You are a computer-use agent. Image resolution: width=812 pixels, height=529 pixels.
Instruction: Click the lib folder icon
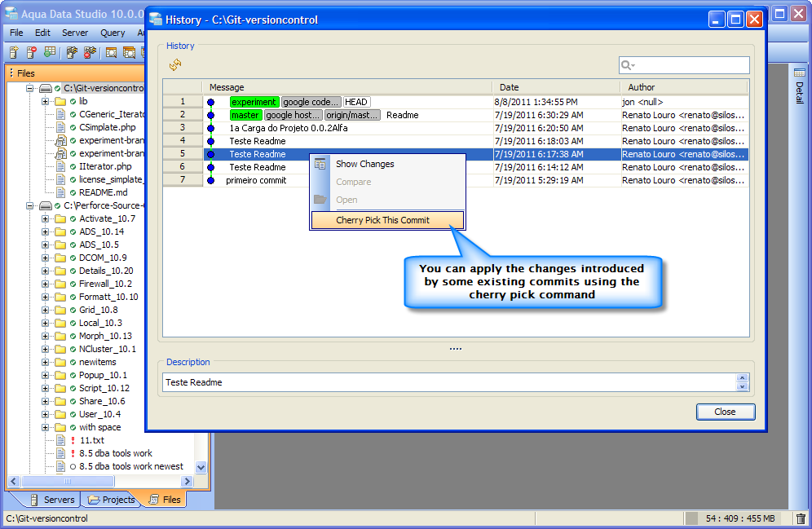(60, 101)
